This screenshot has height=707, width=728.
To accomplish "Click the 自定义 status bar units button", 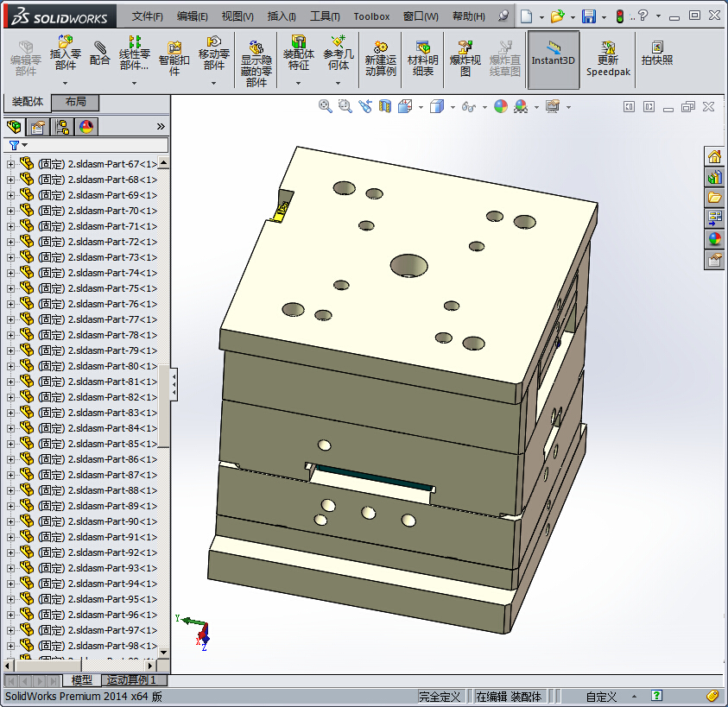I will [x=601, y=697].
